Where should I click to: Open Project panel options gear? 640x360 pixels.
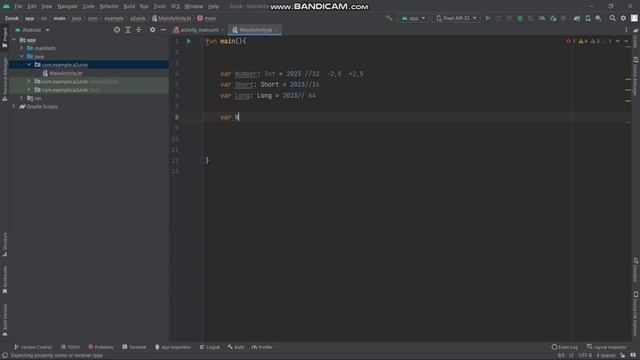(x=153, y=30)
